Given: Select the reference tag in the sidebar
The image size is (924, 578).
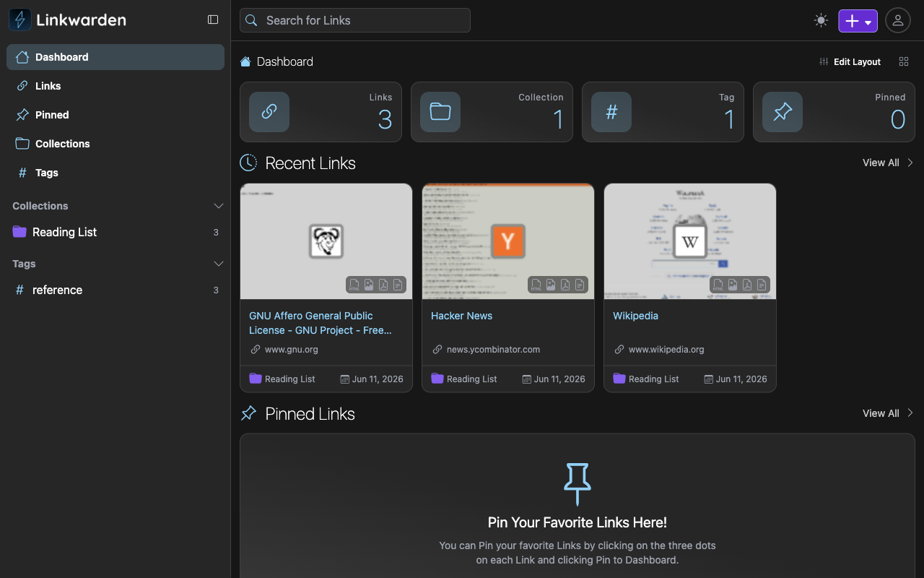Looking at the screenshot, I should [115, 290].
